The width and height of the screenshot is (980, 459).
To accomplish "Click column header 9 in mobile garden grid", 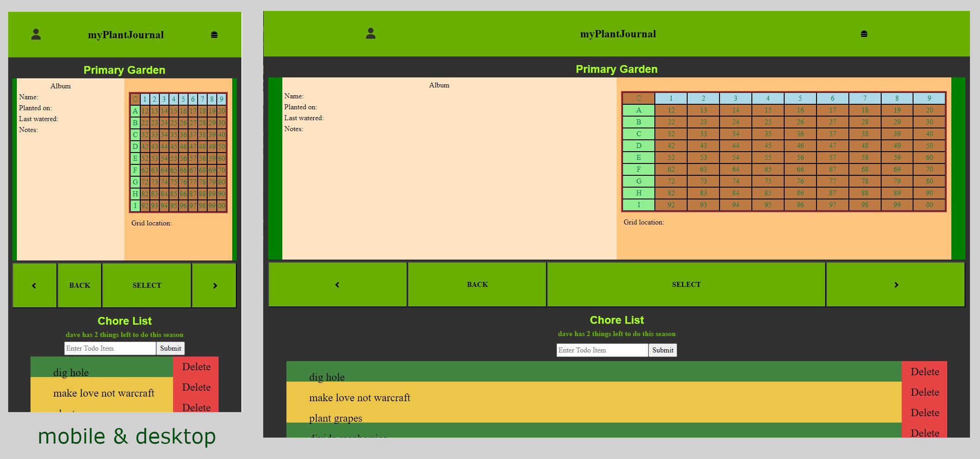I will (x=221, y=99).
